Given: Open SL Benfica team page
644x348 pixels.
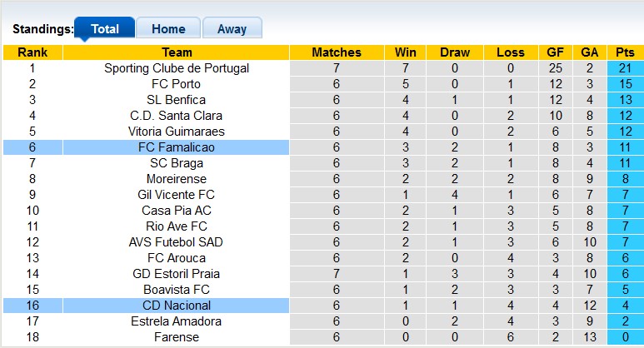Looking at the screenshot, I should [177, 100].
